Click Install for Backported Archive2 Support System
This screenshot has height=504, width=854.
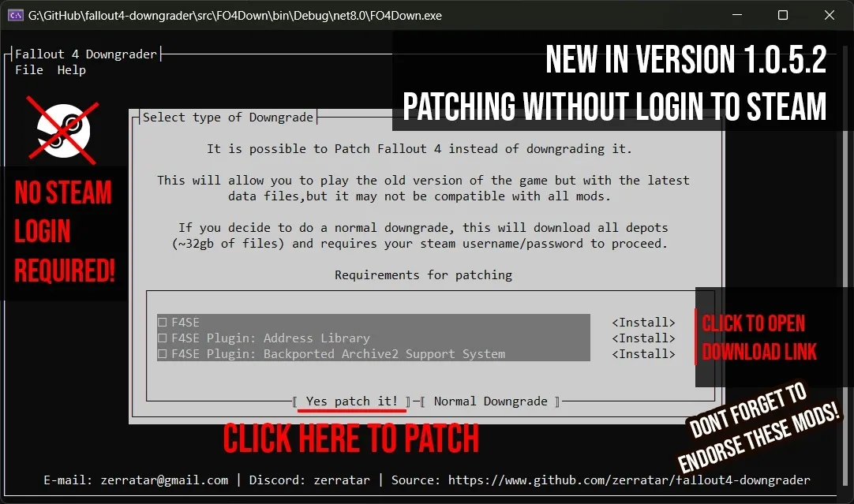click(643, 354)
